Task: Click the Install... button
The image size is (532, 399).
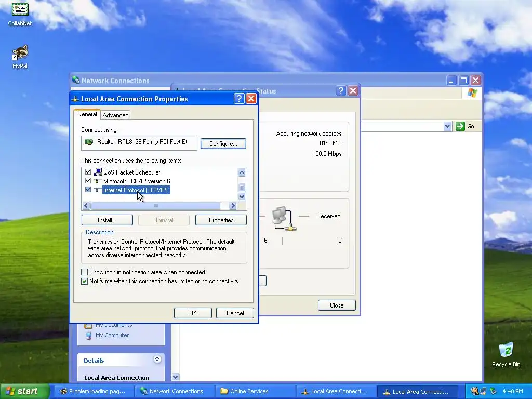Action: point(107,220)
